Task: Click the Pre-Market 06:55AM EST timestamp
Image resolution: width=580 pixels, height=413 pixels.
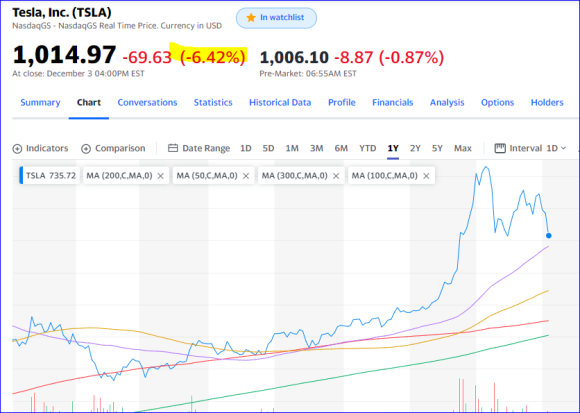Action: (308, 74)
